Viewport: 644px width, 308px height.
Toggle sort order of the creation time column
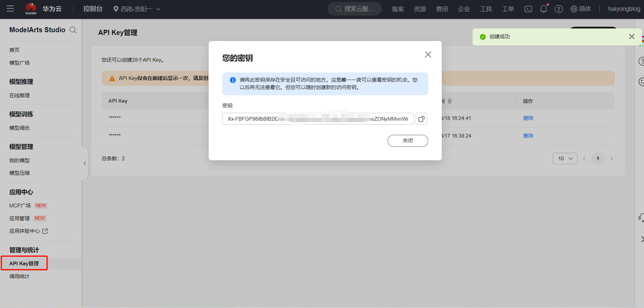coord(450,101)
